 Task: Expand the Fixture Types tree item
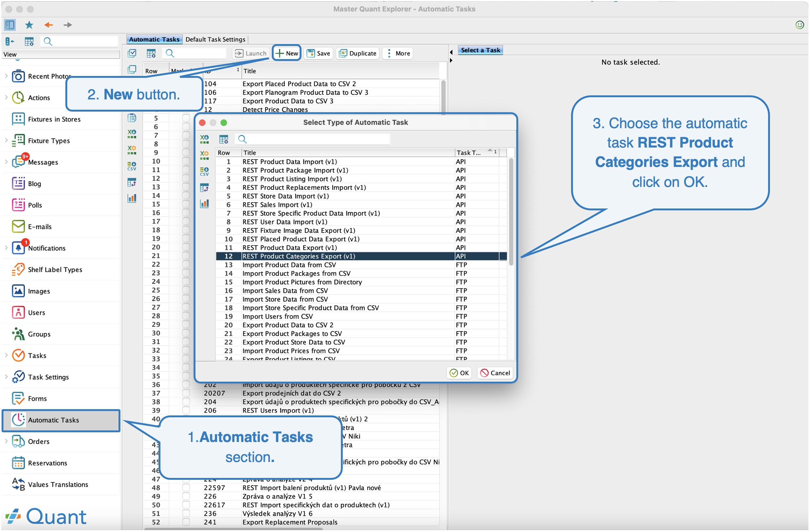(x=6, y=140)
